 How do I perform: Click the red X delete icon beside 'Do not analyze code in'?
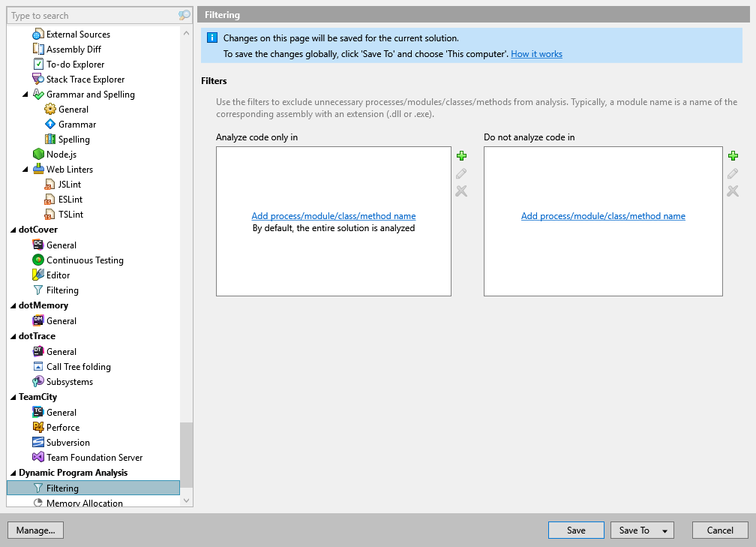click(x=733, y=191)
